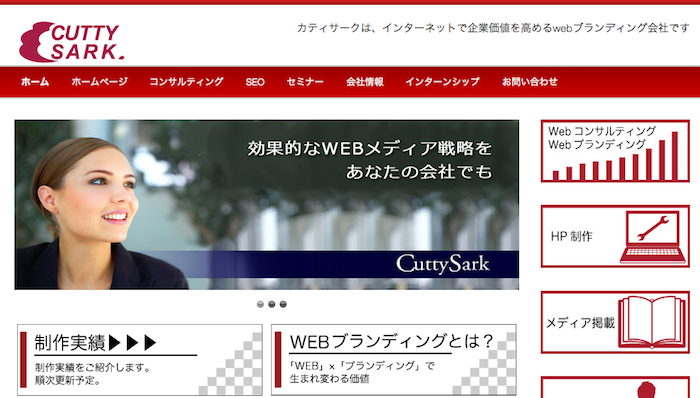The image size is (700, 398).
Task: Go to コンサルティング in navigation bar
Action: tap(186, 82)
